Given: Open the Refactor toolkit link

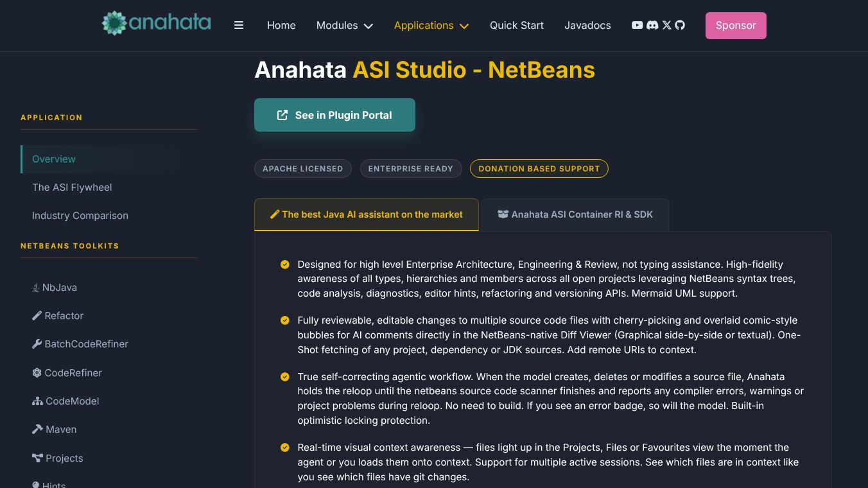Looking at the screenshot, I should [x=58, y=316].
